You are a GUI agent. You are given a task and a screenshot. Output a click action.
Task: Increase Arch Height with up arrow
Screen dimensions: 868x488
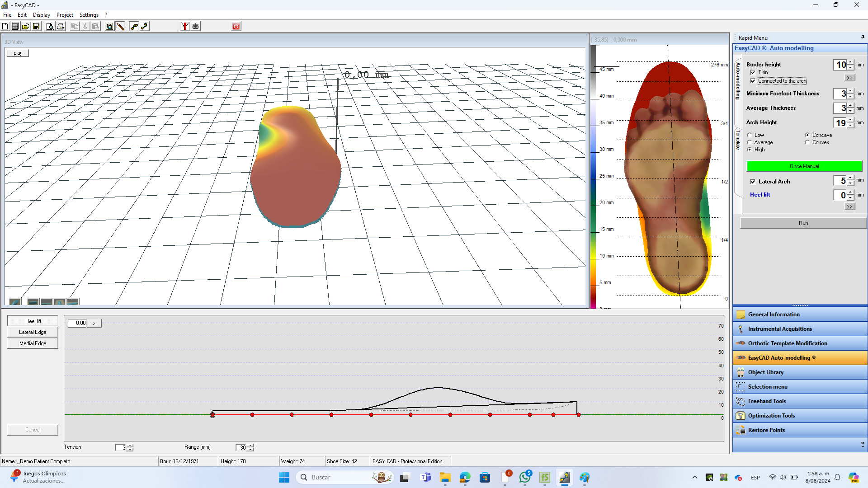(851, 120)
